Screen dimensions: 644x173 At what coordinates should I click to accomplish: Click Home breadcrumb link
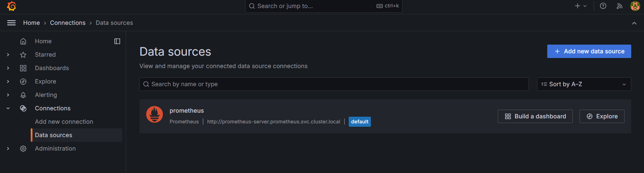[x=32, y=23]
